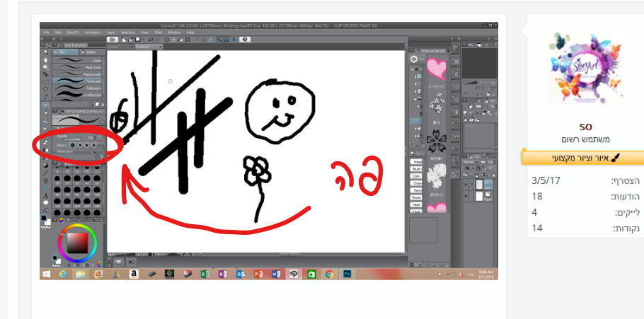The image size is (644, 319).
Task: Switch to the Comic2* canvas tab
Action: pos(149,47)
